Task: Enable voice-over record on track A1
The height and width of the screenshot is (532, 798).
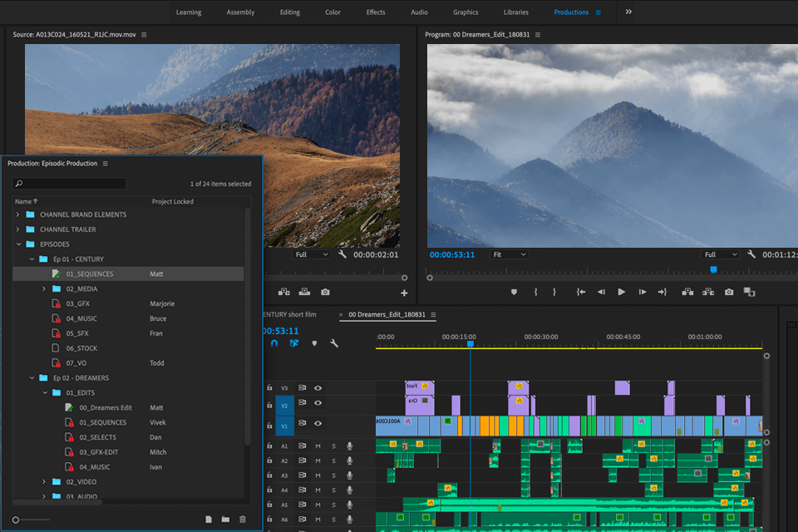Action: pos(349,446)
